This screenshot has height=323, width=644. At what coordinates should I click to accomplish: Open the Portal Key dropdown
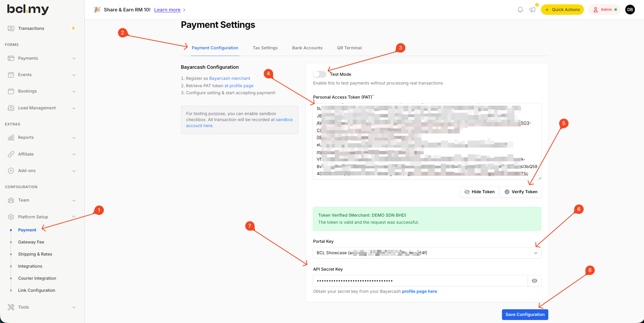click(x=426, y=253)
